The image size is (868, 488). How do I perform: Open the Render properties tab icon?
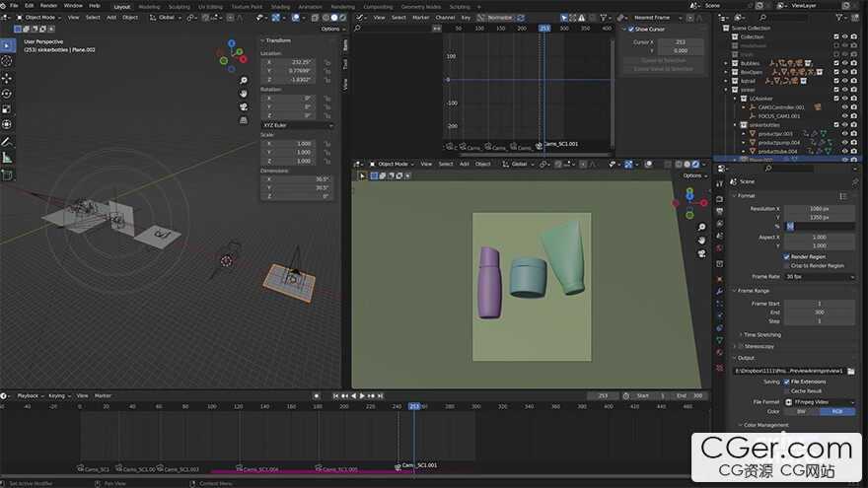pyautogui.click(x=720, y=198)
